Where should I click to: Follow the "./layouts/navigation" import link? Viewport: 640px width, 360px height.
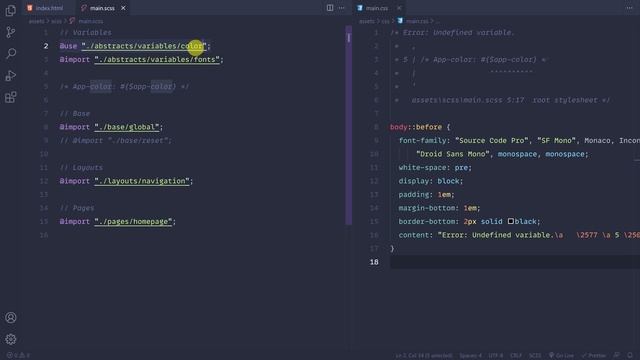click(142, 181)
